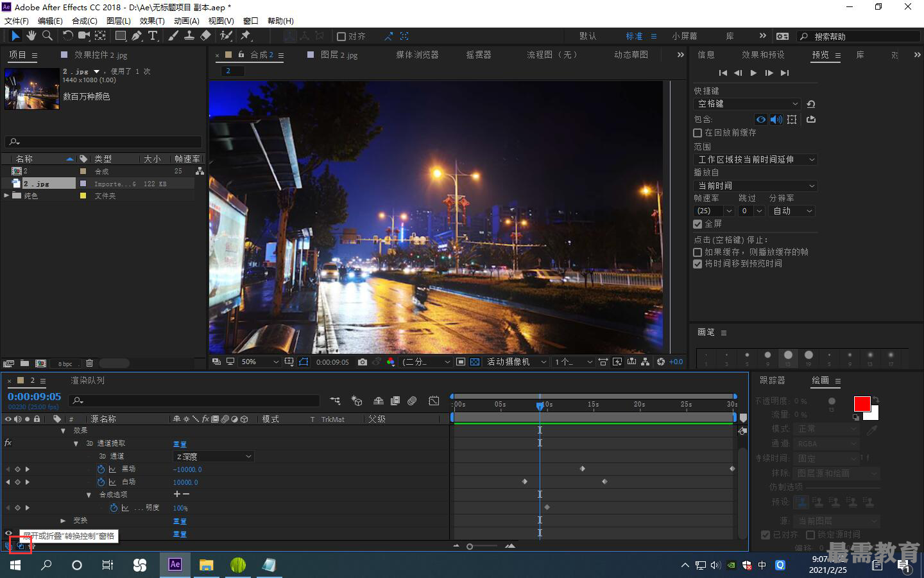
Task: Switch to 效果和预设 panel tab
Action: tap(763, 55)
